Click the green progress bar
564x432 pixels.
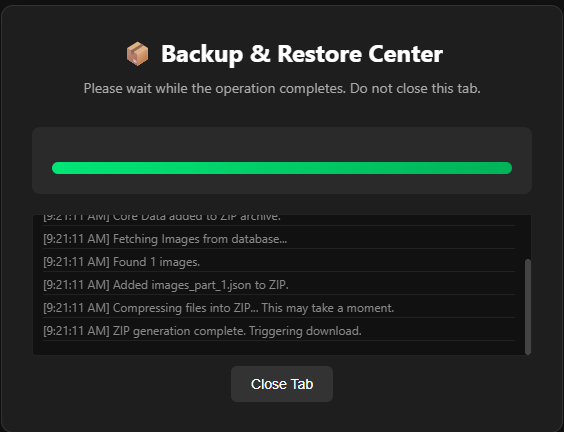(282, 168)
